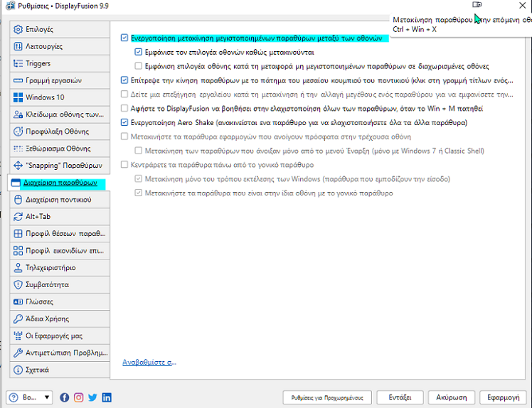Click the Ακύρωση button
532x408 pixels.
coord(451,397)
